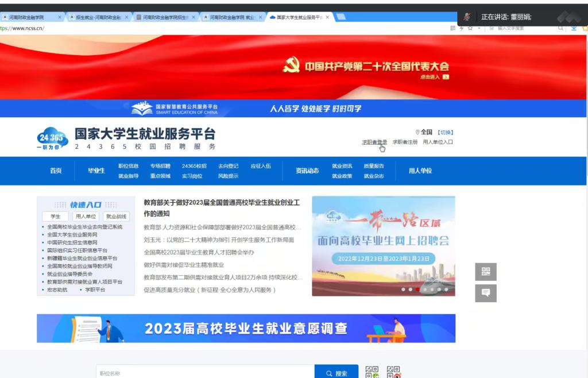Click the browser bookmark star icon
This screenshot has width=588, height=378.
(470, 28)
